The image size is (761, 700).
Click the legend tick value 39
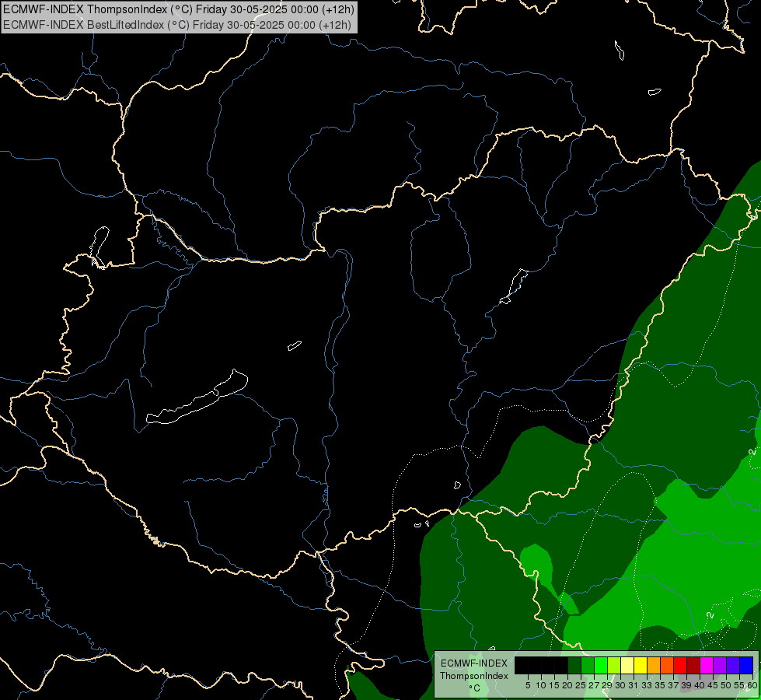click(686, 685)
